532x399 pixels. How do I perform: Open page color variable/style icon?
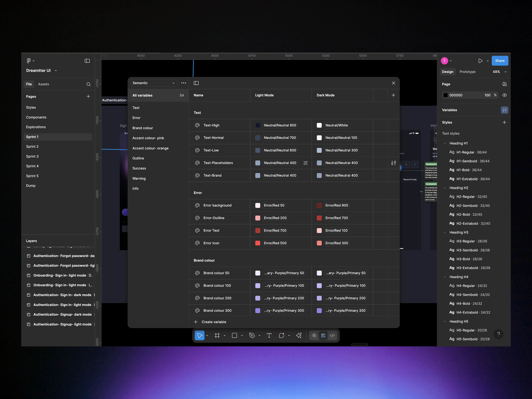coord(505,84)
